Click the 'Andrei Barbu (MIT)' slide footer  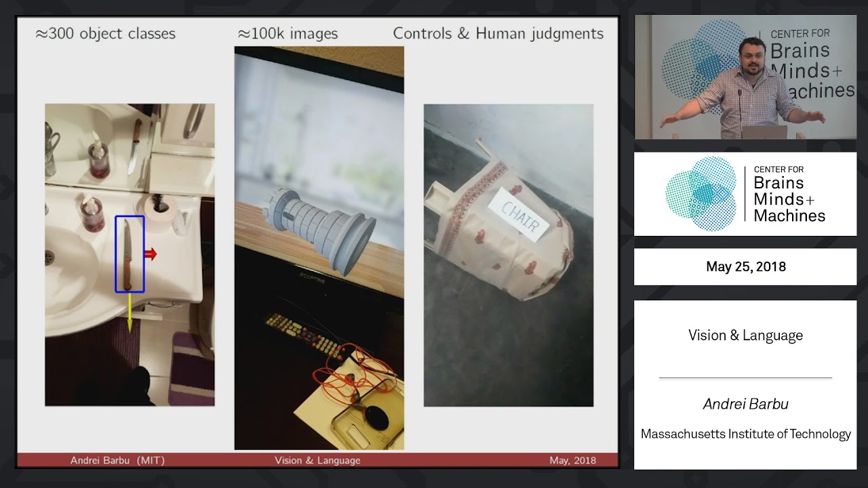click(x=117, y=460)
